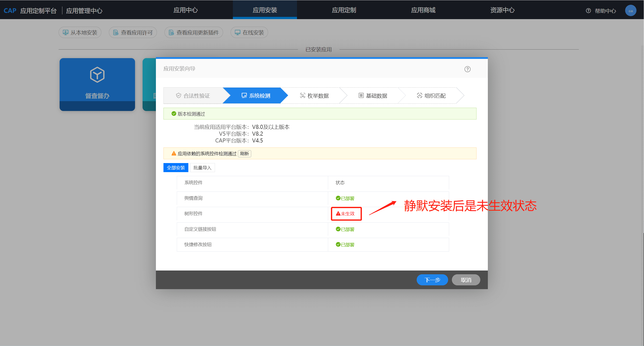Switch to 资源中心 tab
The height and width of the screenshot is (346, 644).
[x=502, y=10]
